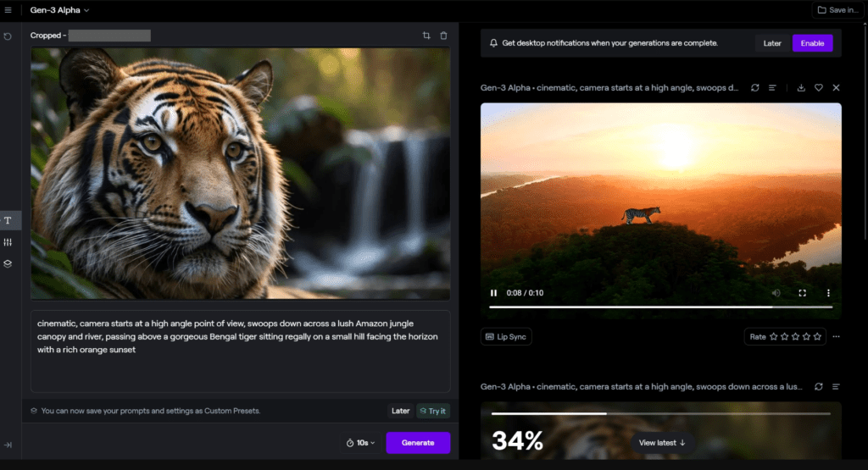Open the layers icon in sidebar
The width and height of the screenshot is (868, 470).
(8, 263)
